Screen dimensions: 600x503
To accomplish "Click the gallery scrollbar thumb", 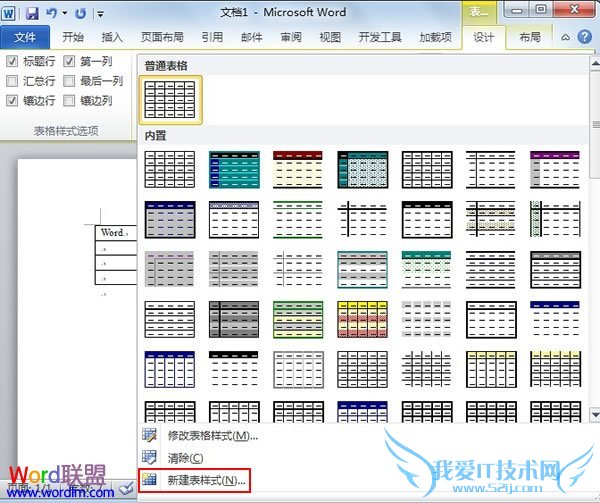I will point(595,124).
